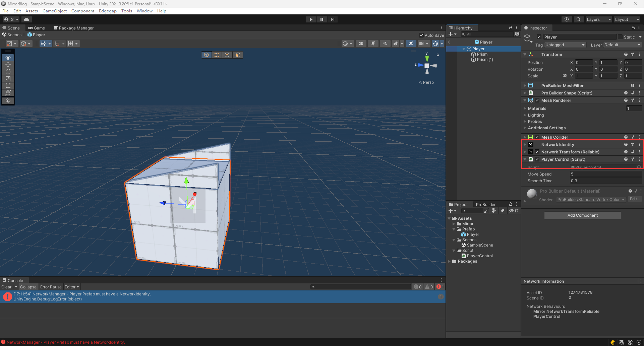Screen dimensions: 644x346
Task: Select the Scale tool in scene tools
Action: click(x=8, y=79)
